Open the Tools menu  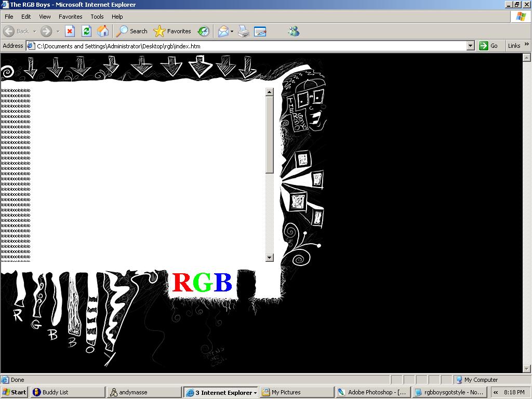(97, 17)
